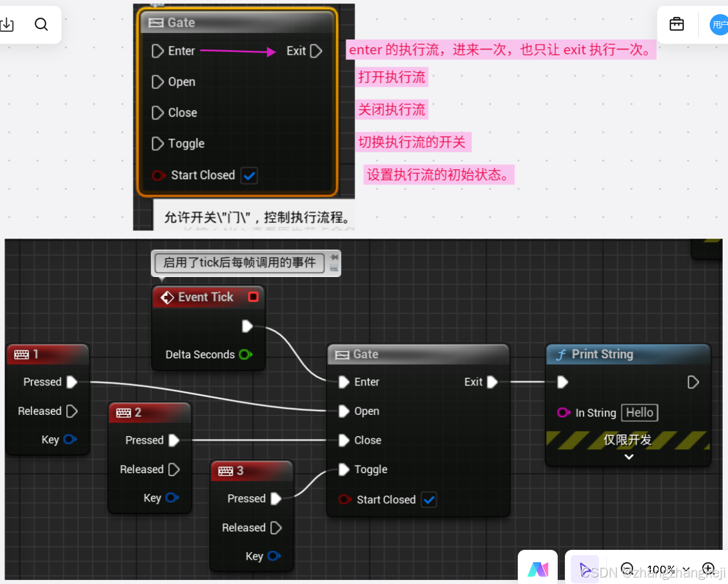
Task: Click the Exit pin on top Gate node
Action: coord(316,51)
